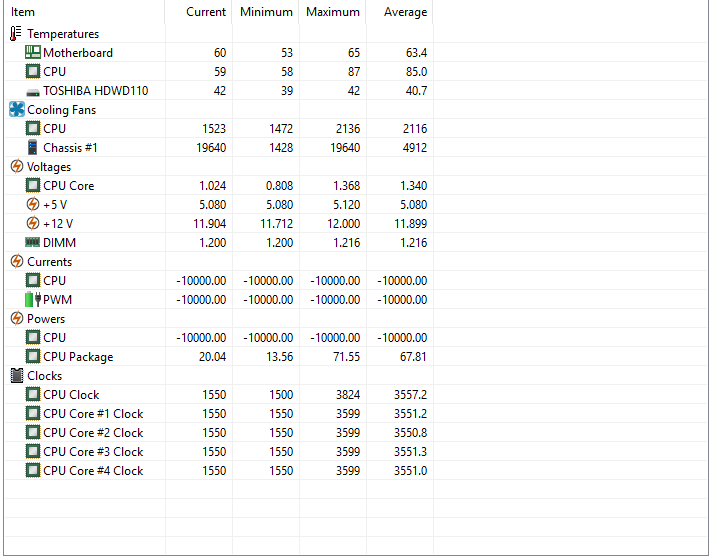Viewport: 711px width, 556px height.
Task: Click +12 V current value 11.904
Action: (209, 224)
